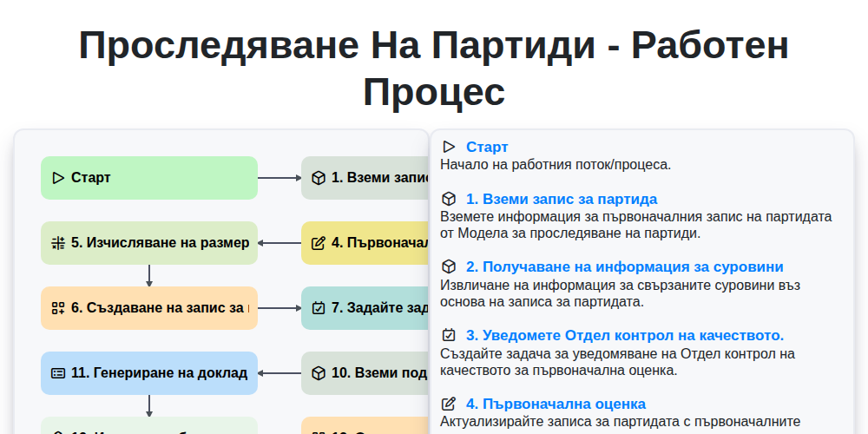This screenshot has width=868, height=434.
Task: Select node 11. Генериране на доклад
Action: point(149,373)
